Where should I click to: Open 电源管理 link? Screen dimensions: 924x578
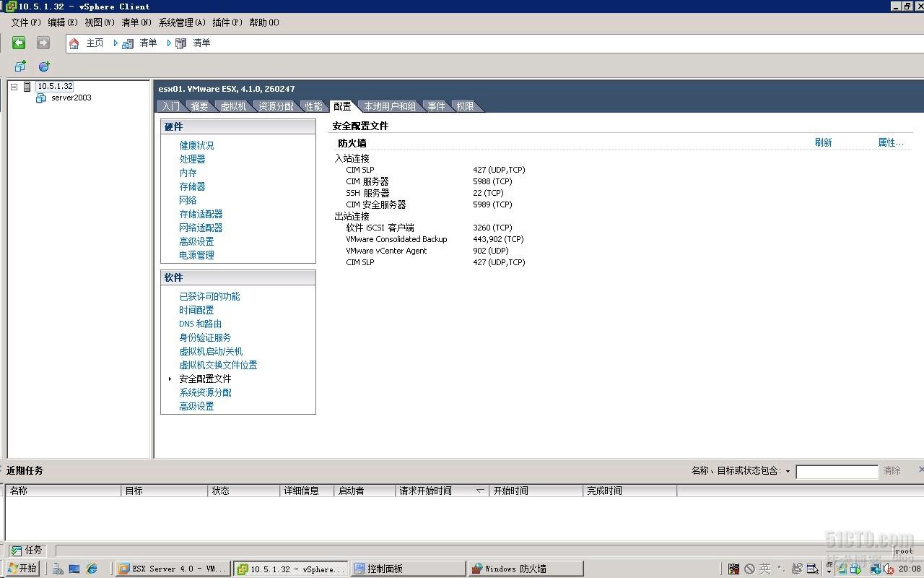coord(196,255)
